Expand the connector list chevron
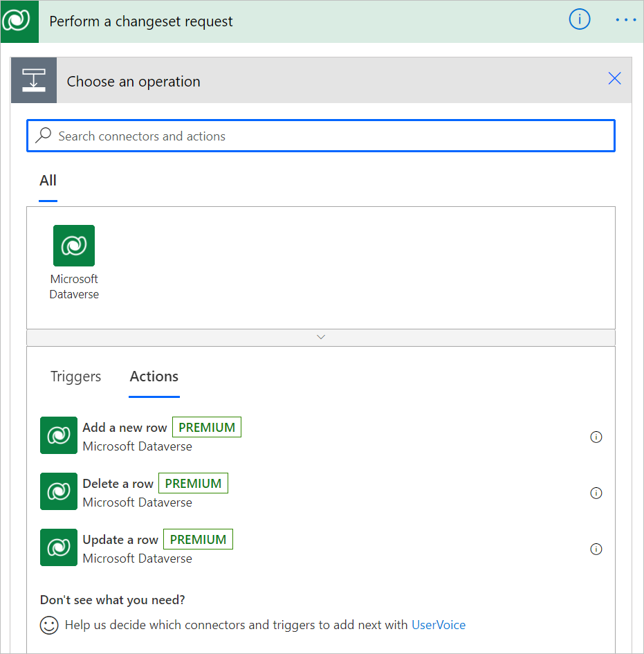 [320, 337]
